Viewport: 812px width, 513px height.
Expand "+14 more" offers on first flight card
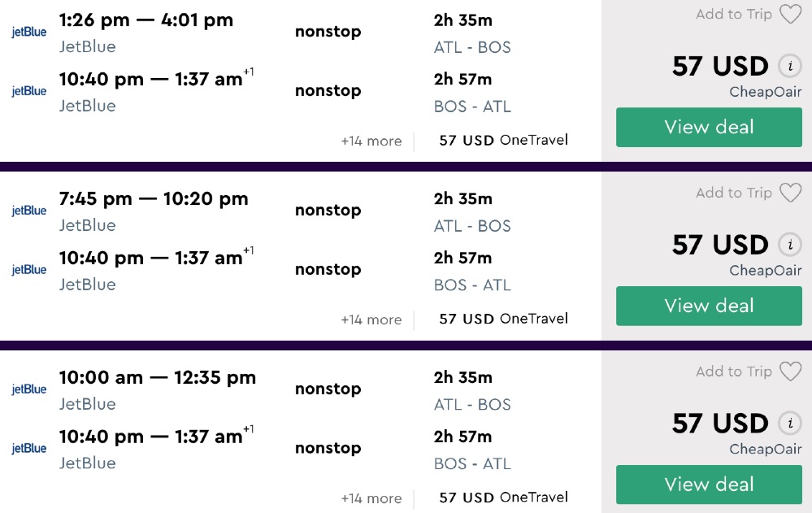coord(371,141)
